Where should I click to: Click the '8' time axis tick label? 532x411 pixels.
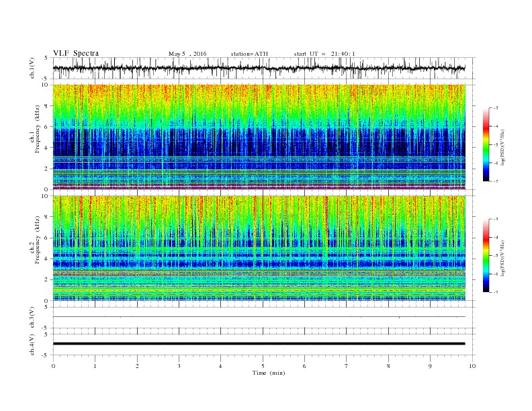(388, 366)
